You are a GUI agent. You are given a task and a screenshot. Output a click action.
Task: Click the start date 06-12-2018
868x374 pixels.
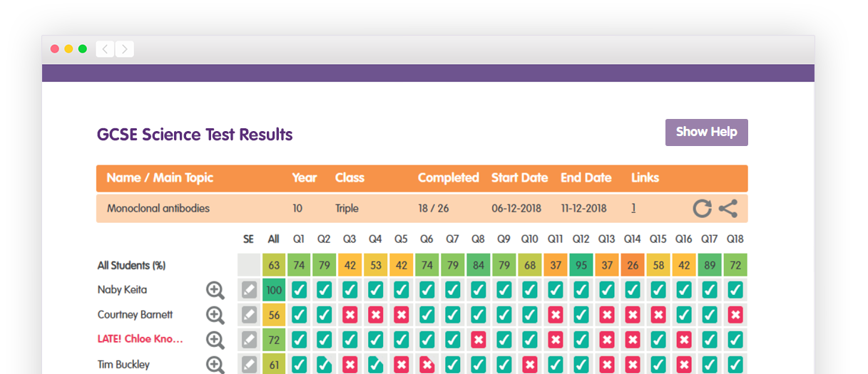point(516,209)
